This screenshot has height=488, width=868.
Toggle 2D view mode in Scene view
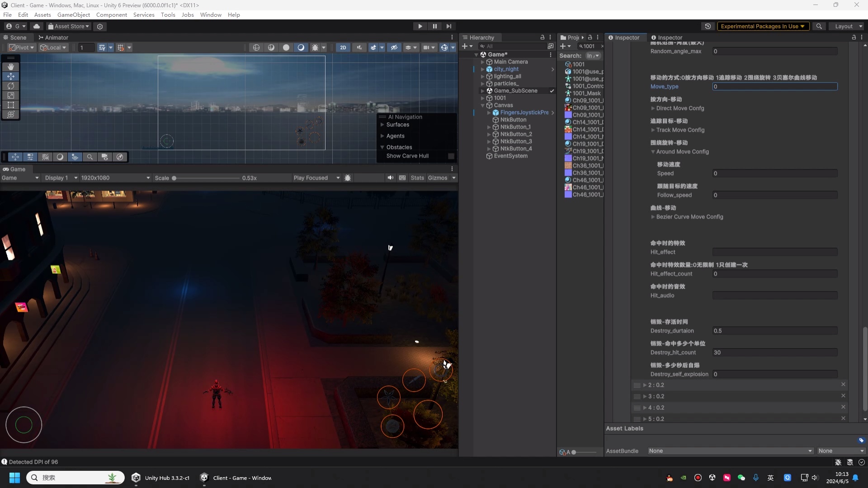point(343,47)
